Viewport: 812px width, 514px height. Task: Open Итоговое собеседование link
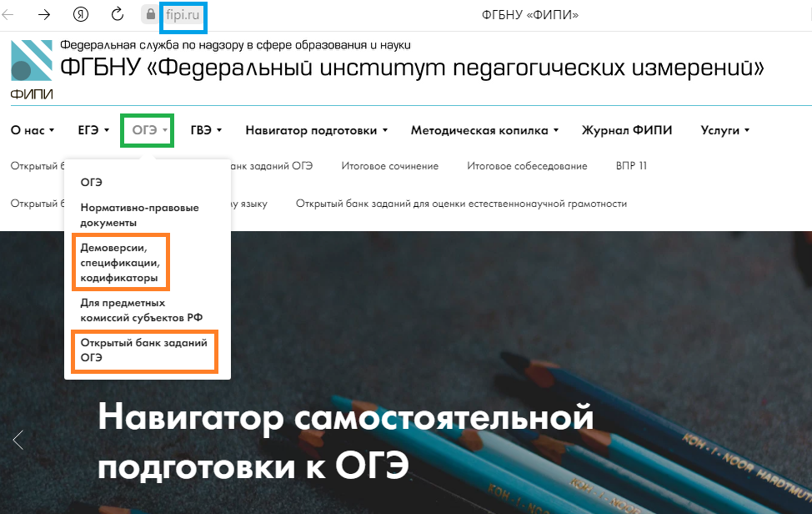point(527,166)
